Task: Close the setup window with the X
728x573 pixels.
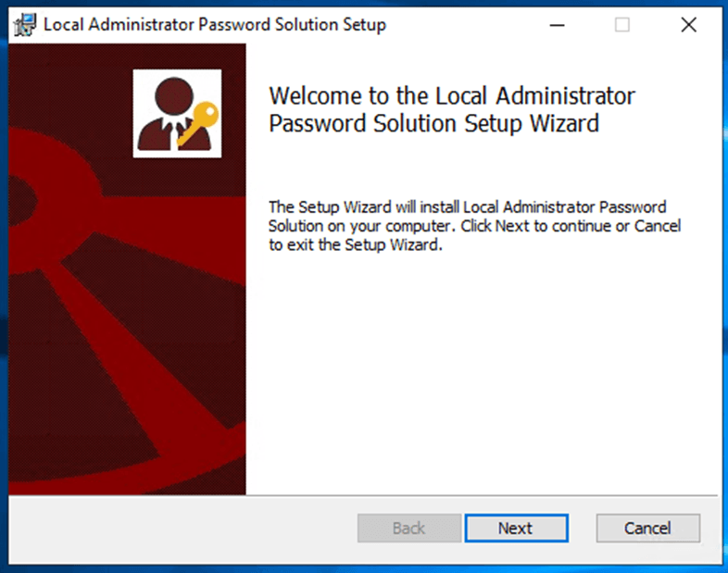Action: click(688, 25)
